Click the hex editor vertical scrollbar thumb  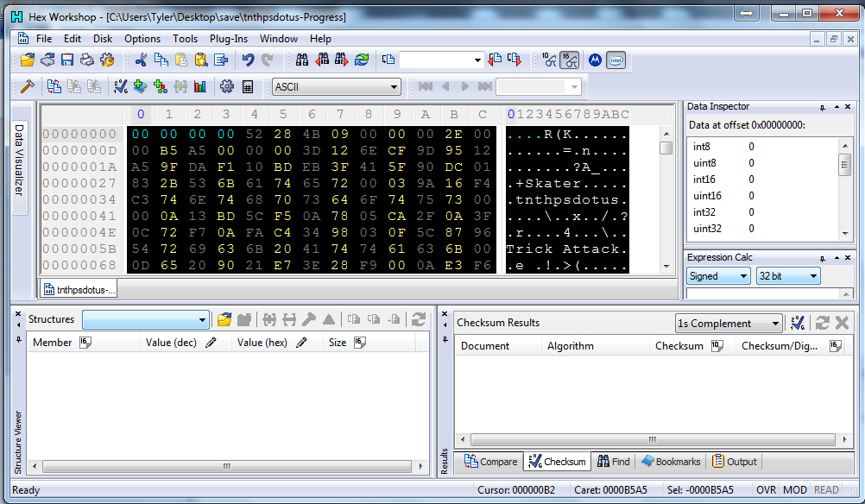click(x=666, y=148)
